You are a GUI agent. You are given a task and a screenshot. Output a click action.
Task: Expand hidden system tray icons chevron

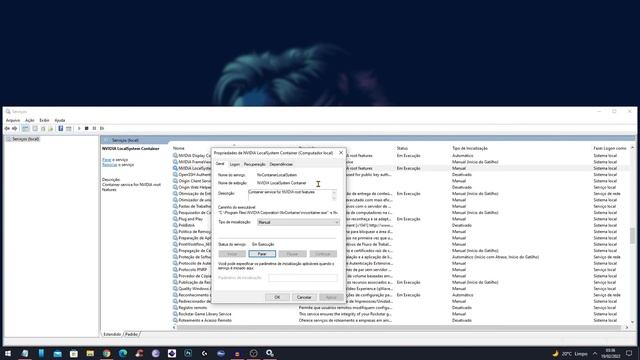[595, 353]
